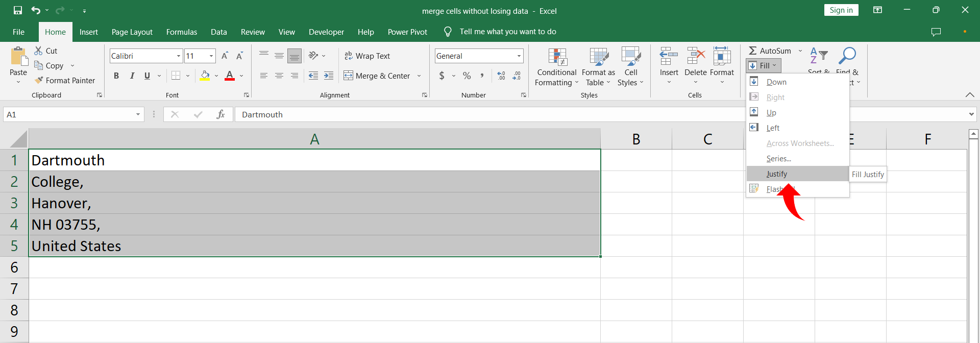Select row 7 header

point(14,289)
